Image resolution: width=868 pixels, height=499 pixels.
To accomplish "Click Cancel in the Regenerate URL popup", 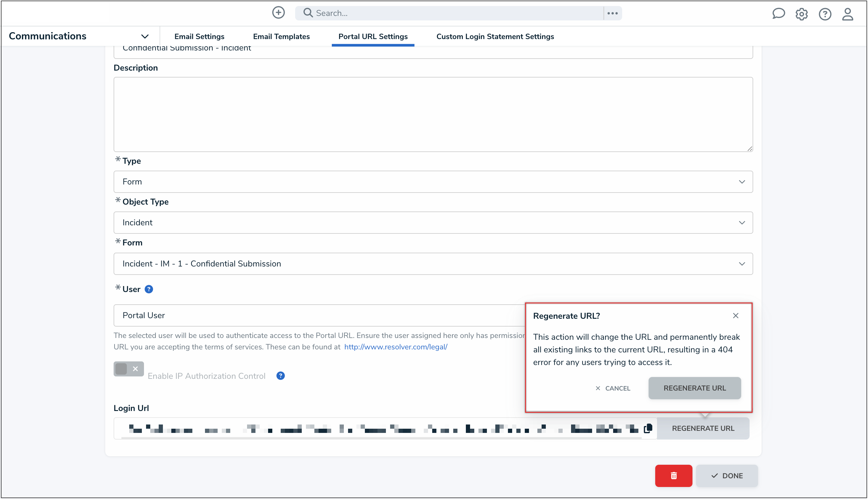I will point(613,388).
